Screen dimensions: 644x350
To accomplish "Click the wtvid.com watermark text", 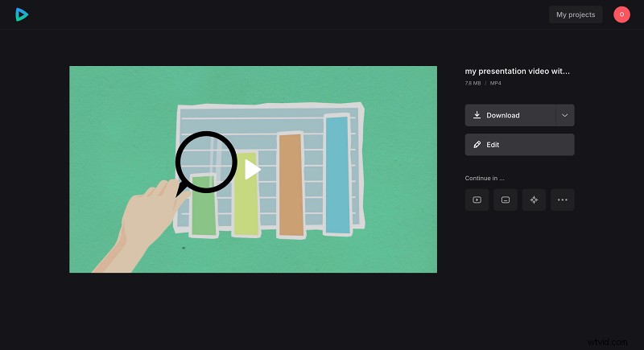I will 614,340.
